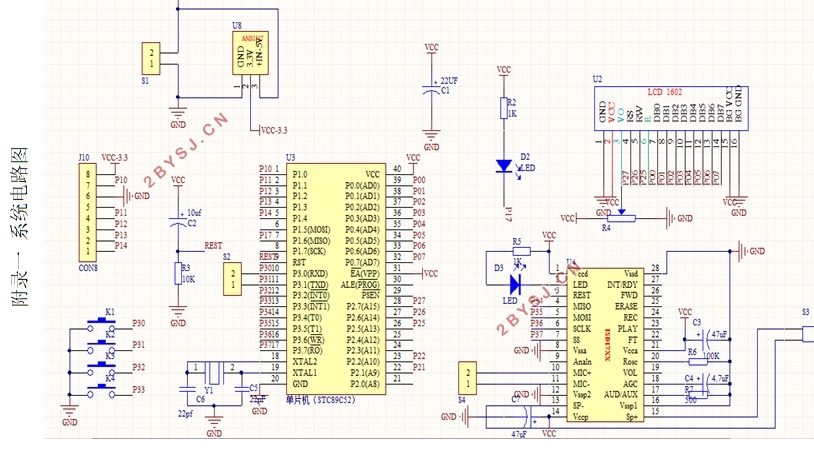Select the D3 LED diode symbol

pyautogui.click(x=515, y=284)
